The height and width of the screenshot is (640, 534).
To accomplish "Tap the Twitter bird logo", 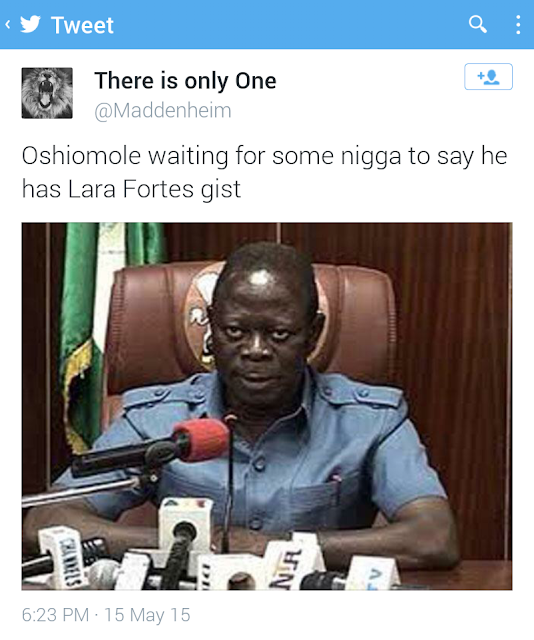I will pos(31,24).
